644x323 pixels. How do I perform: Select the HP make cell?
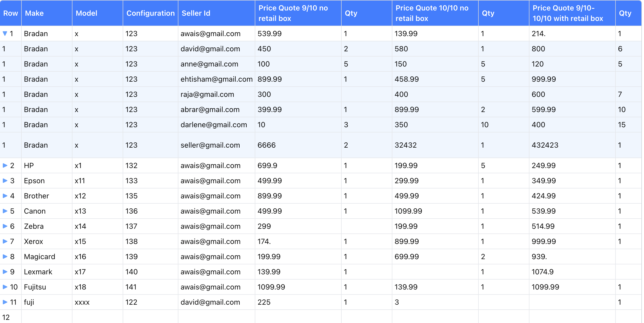pos(47,165)
